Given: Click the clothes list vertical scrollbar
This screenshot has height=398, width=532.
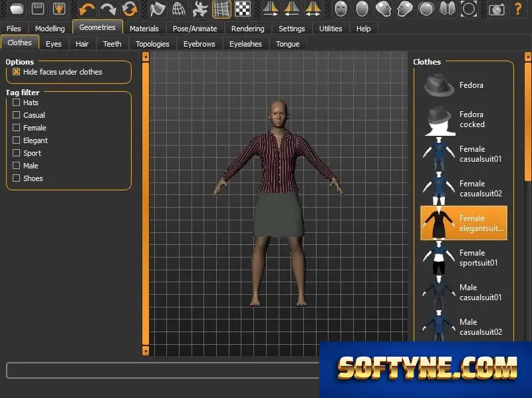Looking at the screenshot, I should click(x=528, y=120).
